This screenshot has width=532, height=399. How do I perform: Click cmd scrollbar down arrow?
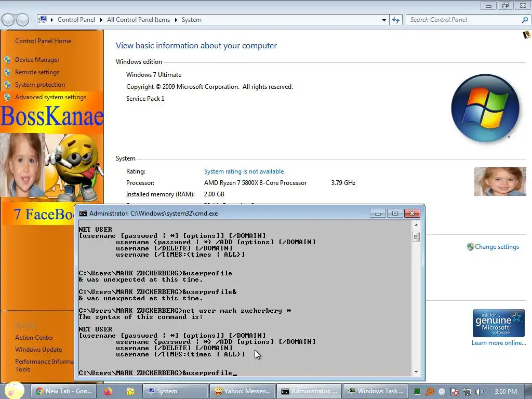pyautogui.click(x=416, y=372)
